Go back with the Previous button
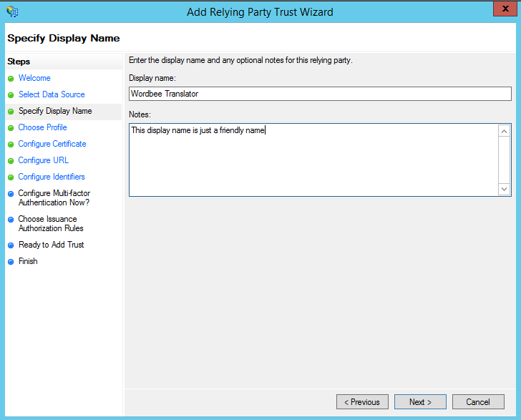The width and height of the screenshot is (521, 420). (x=362, y=402)
